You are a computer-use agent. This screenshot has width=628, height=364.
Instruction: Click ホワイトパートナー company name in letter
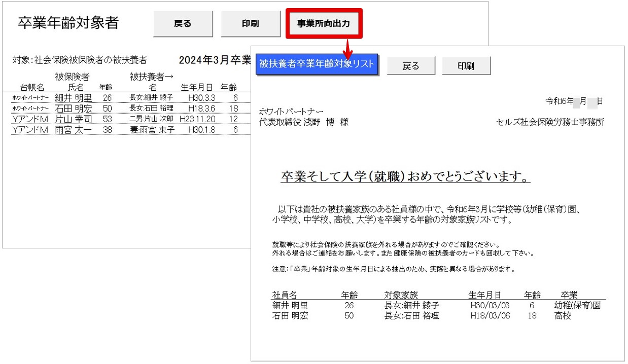[291, 112]
